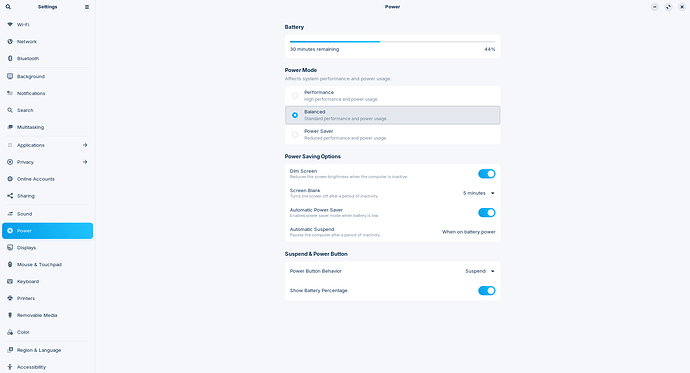
Task: Select the Accessibility icon in sidebar
Action: tap(10, 367)
